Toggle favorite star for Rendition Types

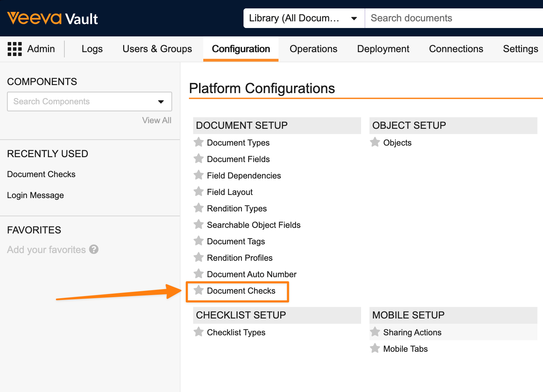pos(199,208)
